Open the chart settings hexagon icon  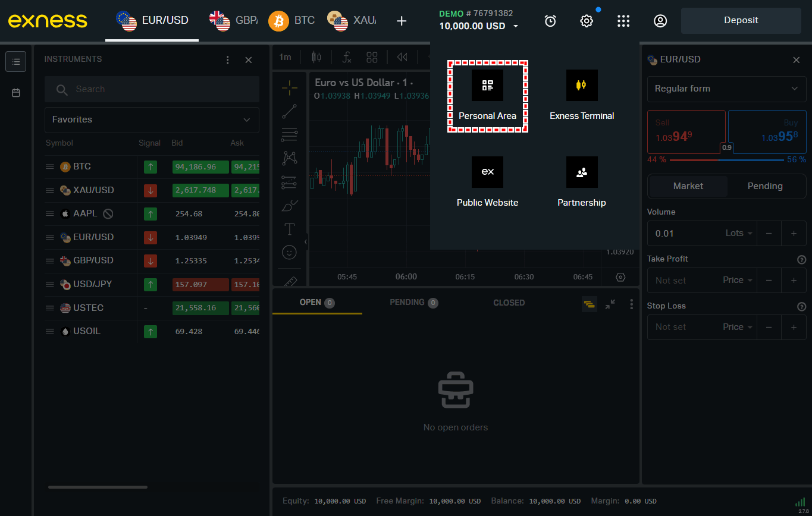[x=620, y=277]
